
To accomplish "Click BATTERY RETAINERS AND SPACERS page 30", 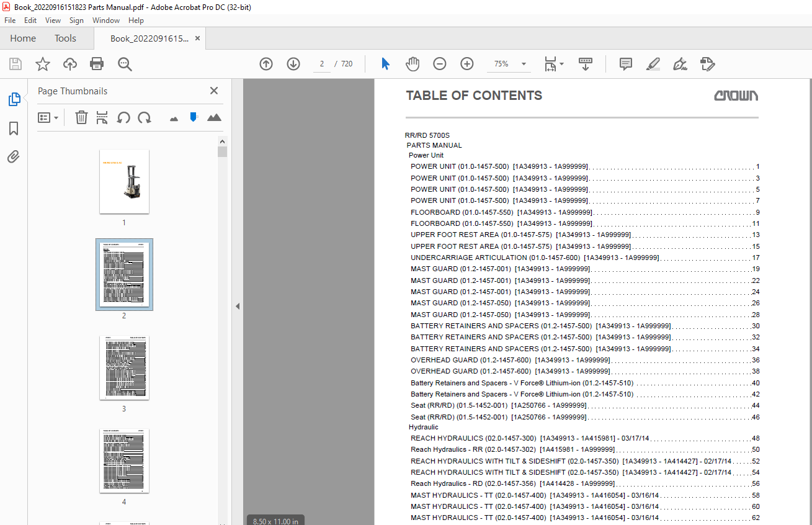I will tap(585, 326).
